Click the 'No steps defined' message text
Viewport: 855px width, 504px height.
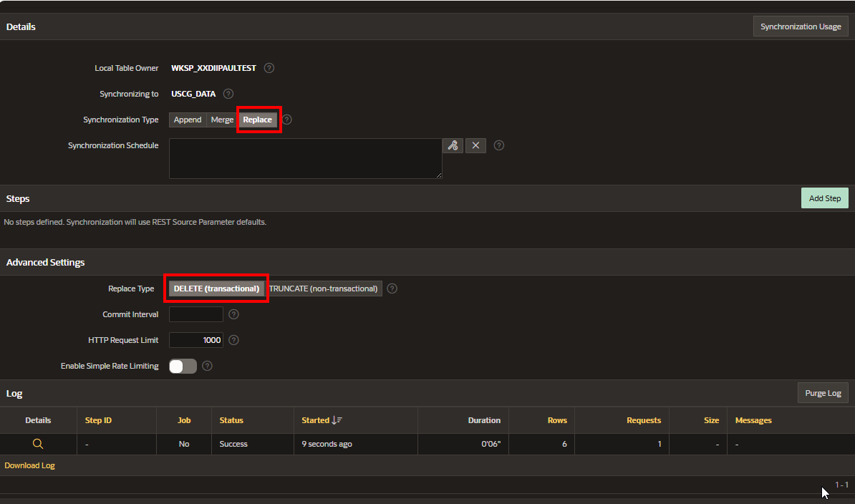(135, 222)
